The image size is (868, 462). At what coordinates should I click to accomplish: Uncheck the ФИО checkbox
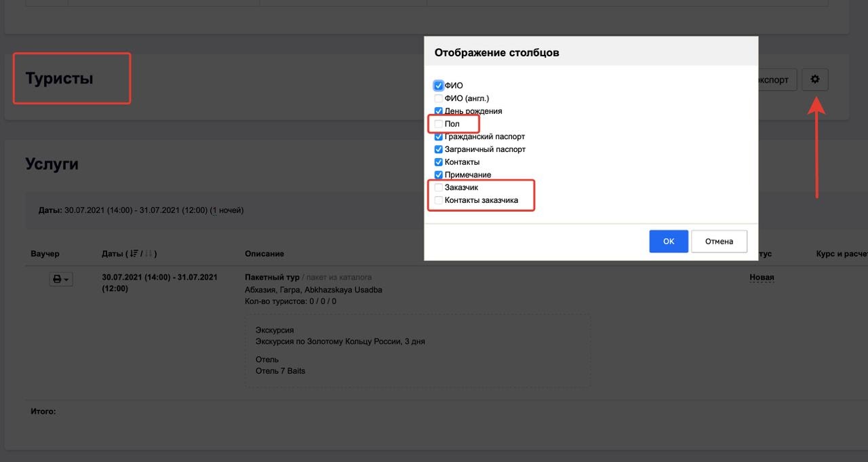coord(439,86)
